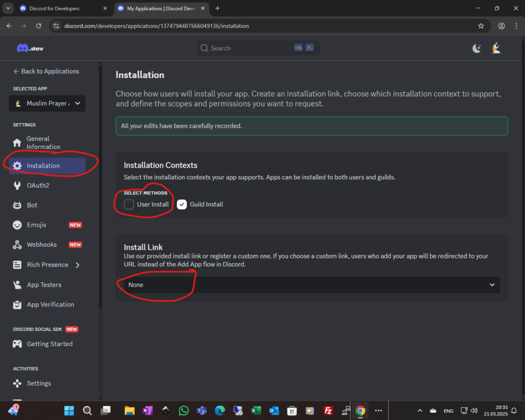The width and height of the screenshot is (525, 420).
Task: Open the Chrome three-dot menu
Action: (516, 26)
